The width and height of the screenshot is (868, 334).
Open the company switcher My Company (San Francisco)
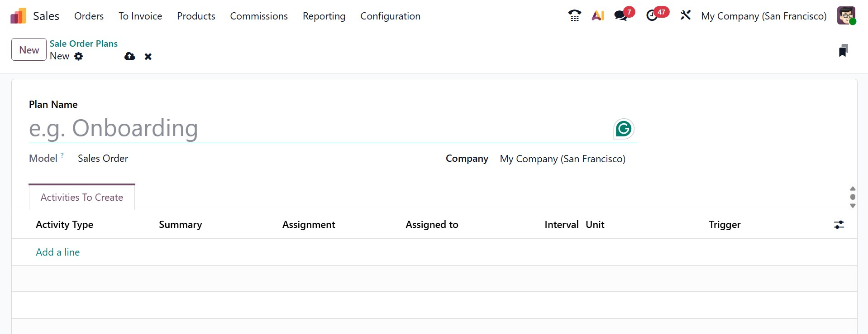click(763, 16)
